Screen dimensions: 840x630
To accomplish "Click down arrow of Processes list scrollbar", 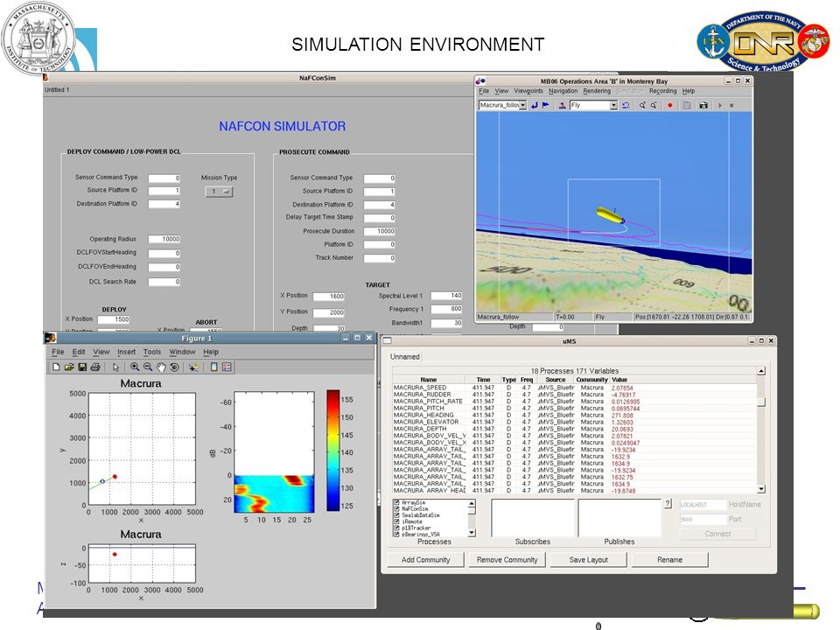I will point(472,533).
